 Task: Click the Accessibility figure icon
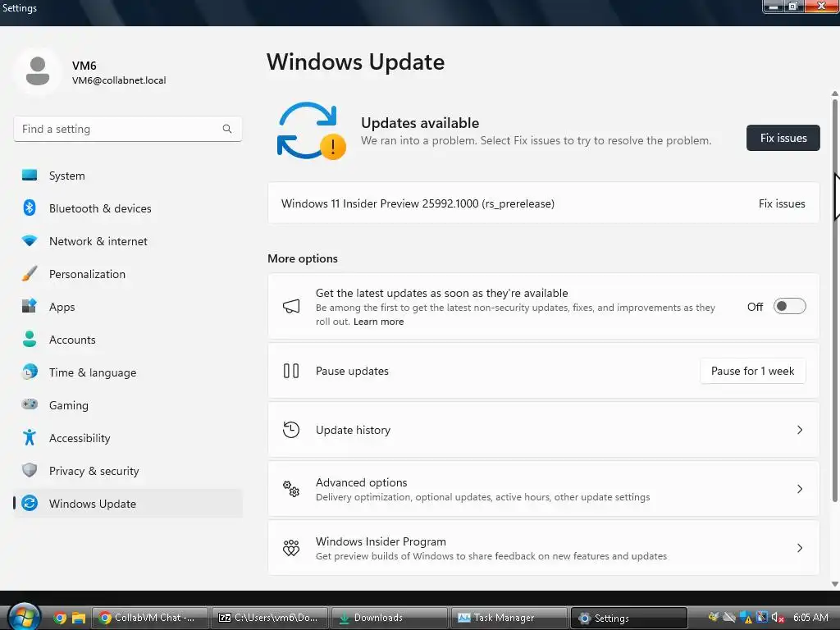tap(30, 438)
